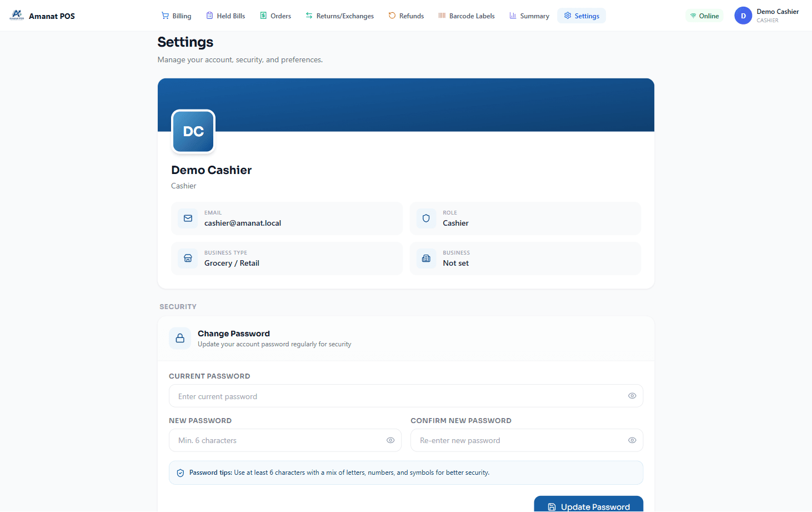The height and width of the screenshot is (512, 812).
Task: Click the large DC profile avatar
Action: (193, 131)
